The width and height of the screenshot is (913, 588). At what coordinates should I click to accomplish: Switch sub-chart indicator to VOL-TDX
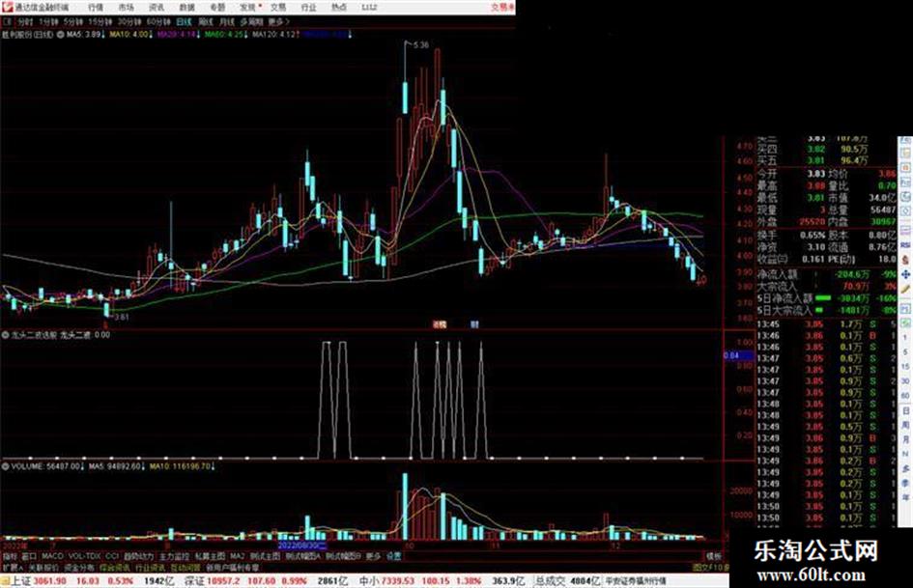click(x=84, y=556)
